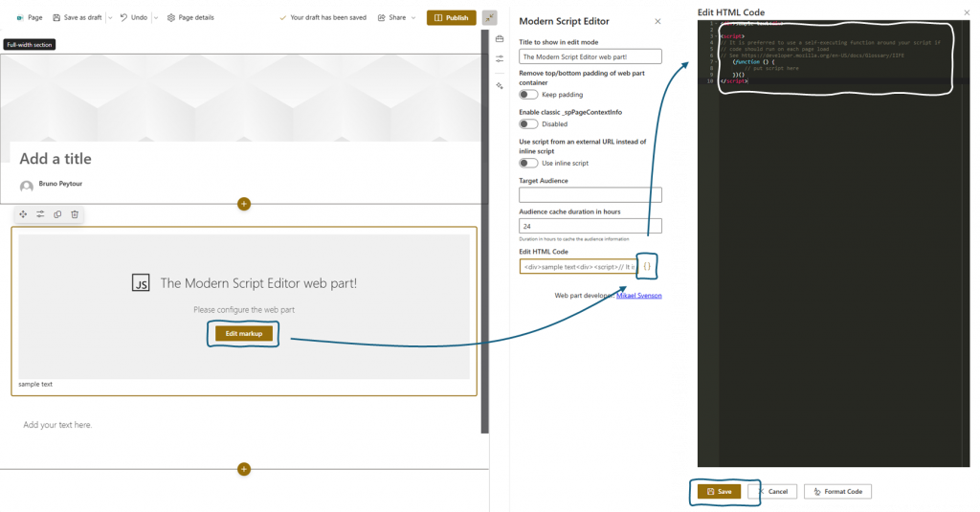Screen dimensions: 980x512
Task: Click the move web part icon
Action: coord(23,214)
